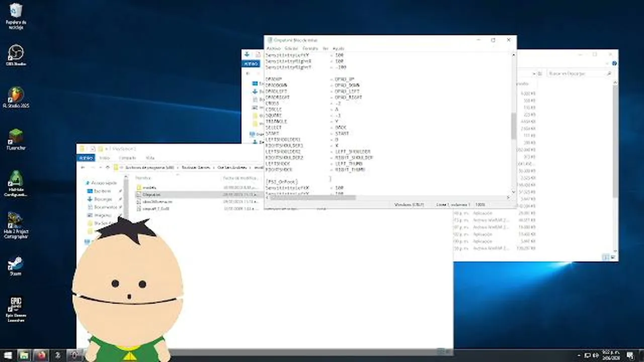Image resolution: width=644 pixels, height=362 pixels.
Task: Click Rockstar Games in the address bar
Action: pyautogui.click(x=196, y=167)
